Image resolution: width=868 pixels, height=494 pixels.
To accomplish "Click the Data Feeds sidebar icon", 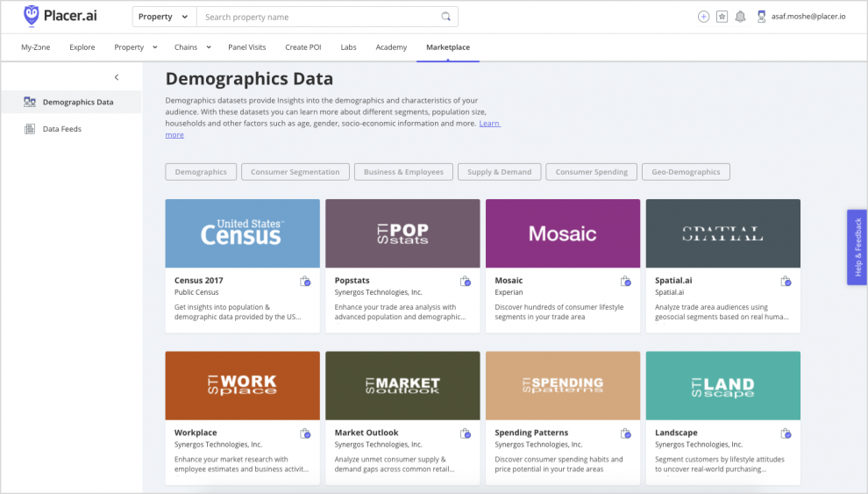I will [x=30, y=129].
